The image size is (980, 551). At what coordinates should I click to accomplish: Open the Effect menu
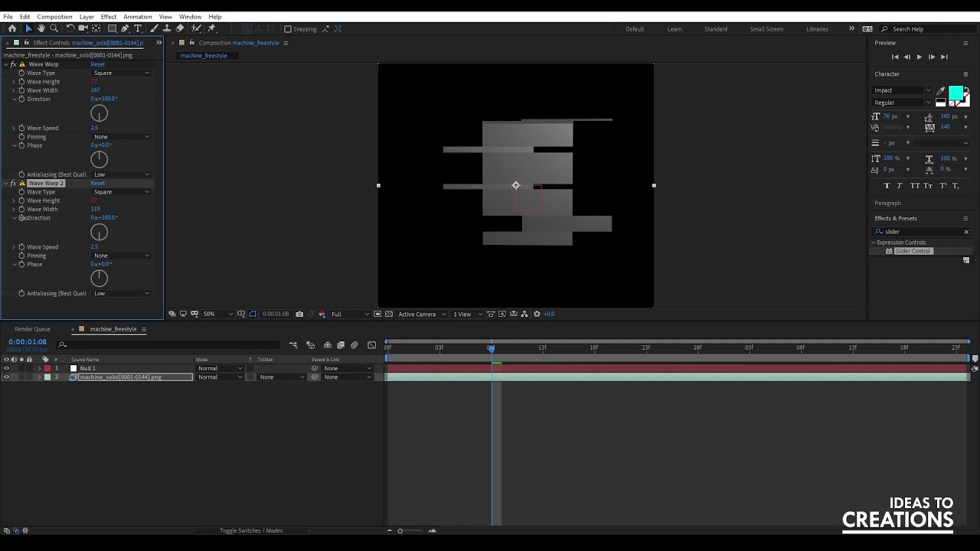click(x=109, y=17)
